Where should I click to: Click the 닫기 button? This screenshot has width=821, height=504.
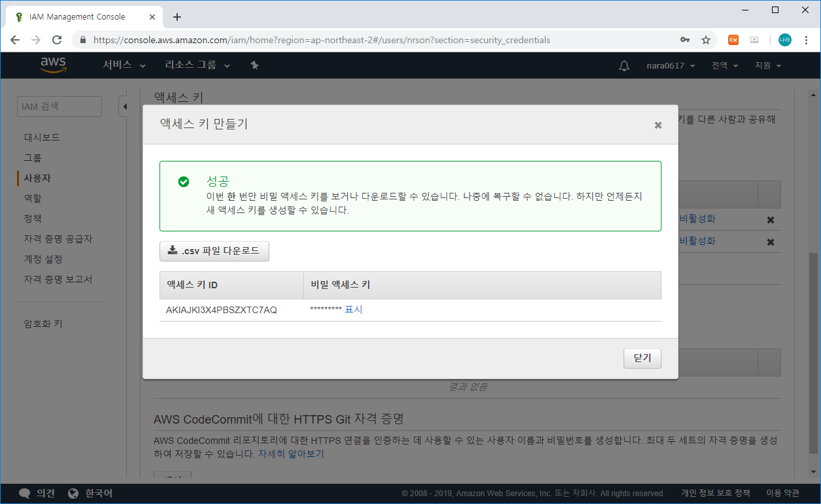point(643,358)
